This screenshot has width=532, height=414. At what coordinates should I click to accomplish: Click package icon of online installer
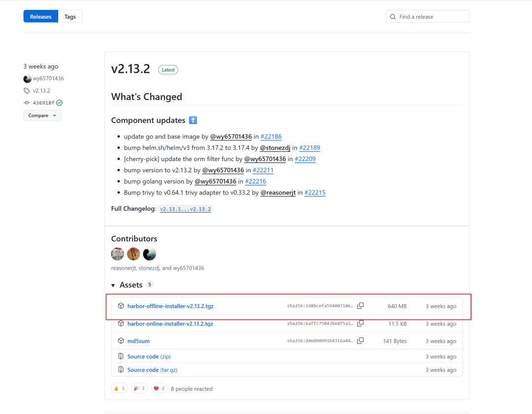coord(121,323)
